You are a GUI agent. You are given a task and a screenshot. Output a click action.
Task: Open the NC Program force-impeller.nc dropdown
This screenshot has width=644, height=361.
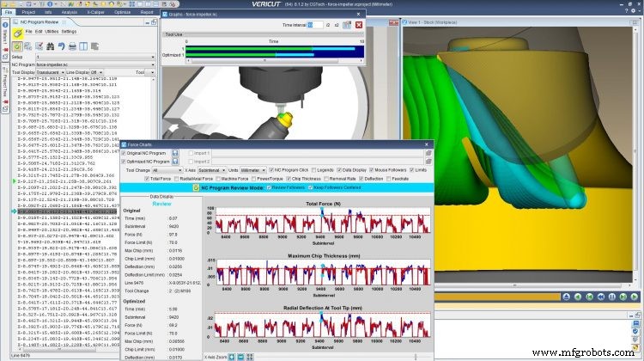[x=95, y=64]
